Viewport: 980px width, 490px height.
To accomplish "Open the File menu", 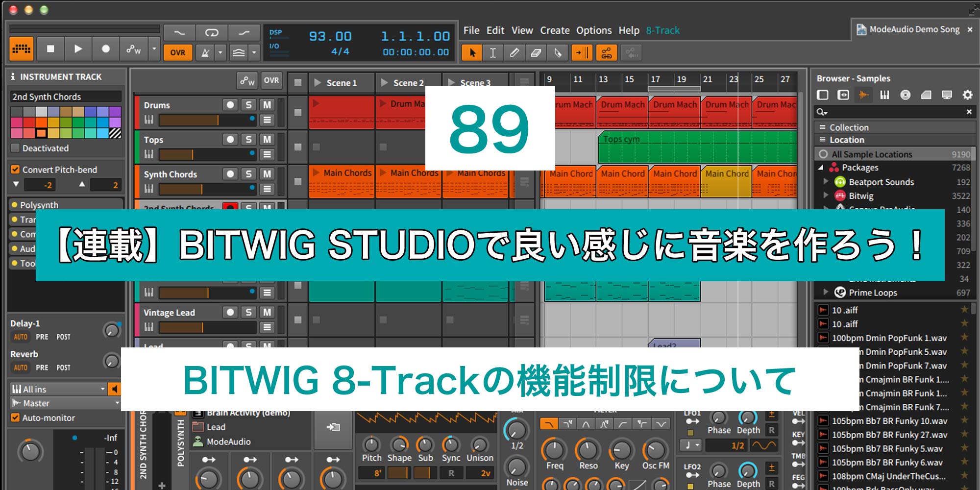I will pos(471,30).
